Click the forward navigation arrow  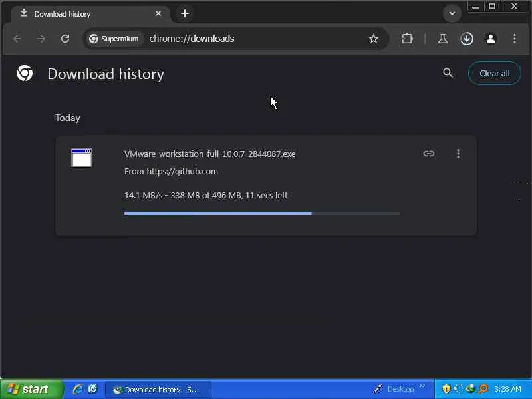tap(41, 39)
